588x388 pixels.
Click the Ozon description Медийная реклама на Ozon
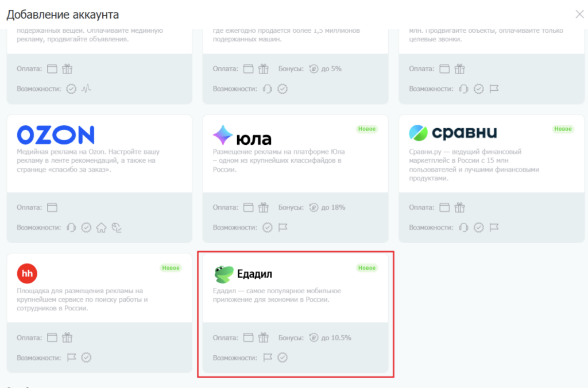point(88,160)
